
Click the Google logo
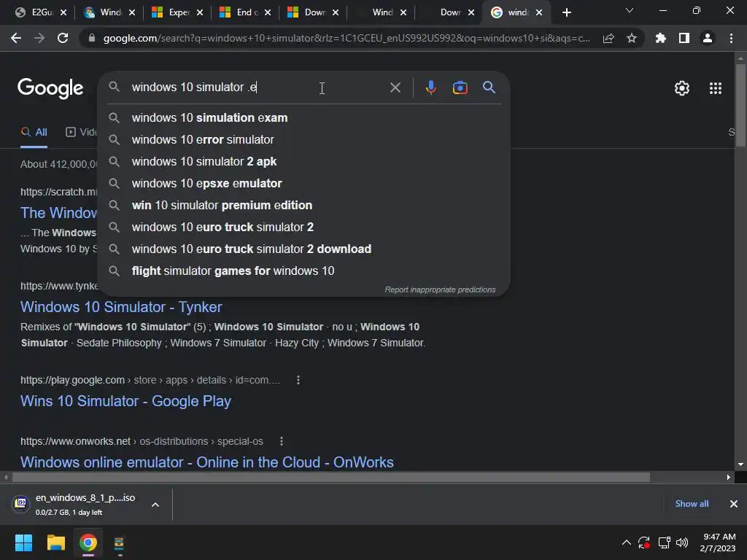[x=50, y=88]
